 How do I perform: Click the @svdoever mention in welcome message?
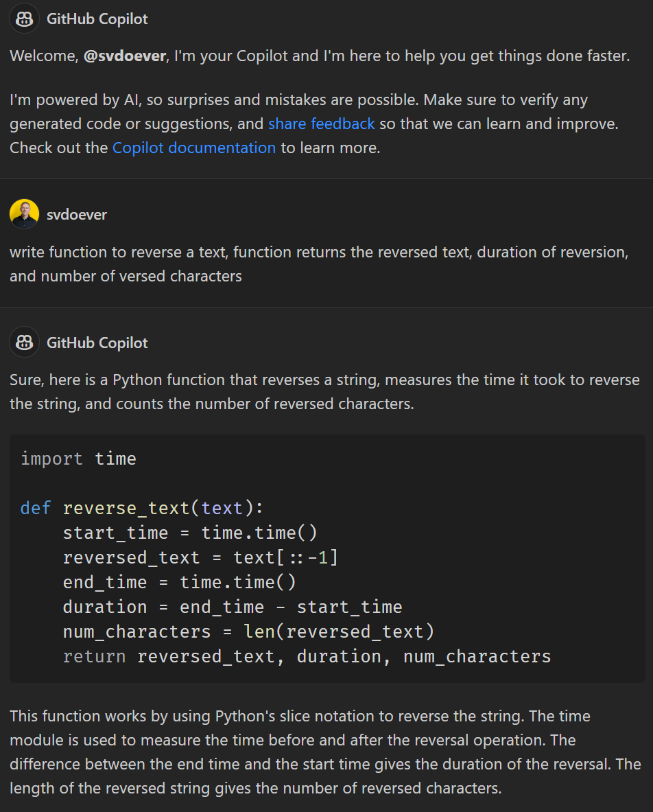pyautogui.click(x=125, y=56)
